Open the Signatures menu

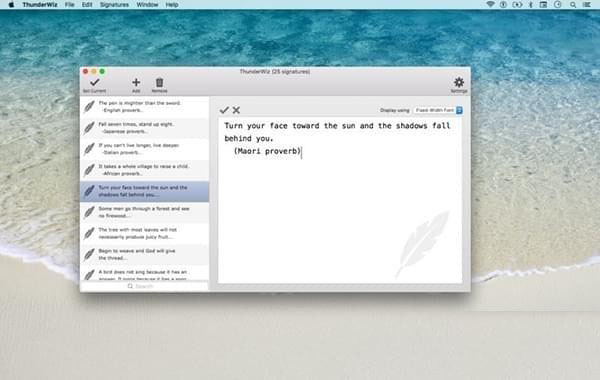(114, 5)
